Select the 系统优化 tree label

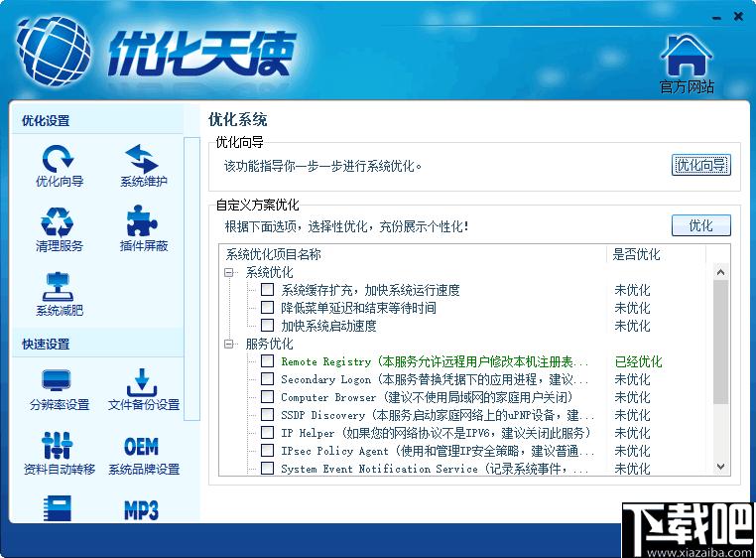point(269,272)
